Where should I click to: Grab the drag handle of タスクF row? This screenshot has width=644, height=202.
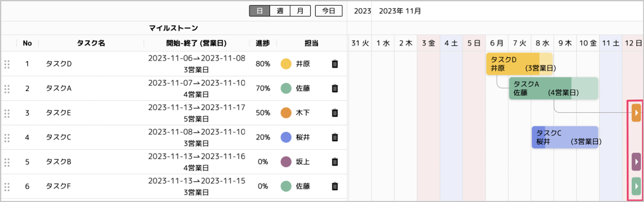tap(7, 187)
